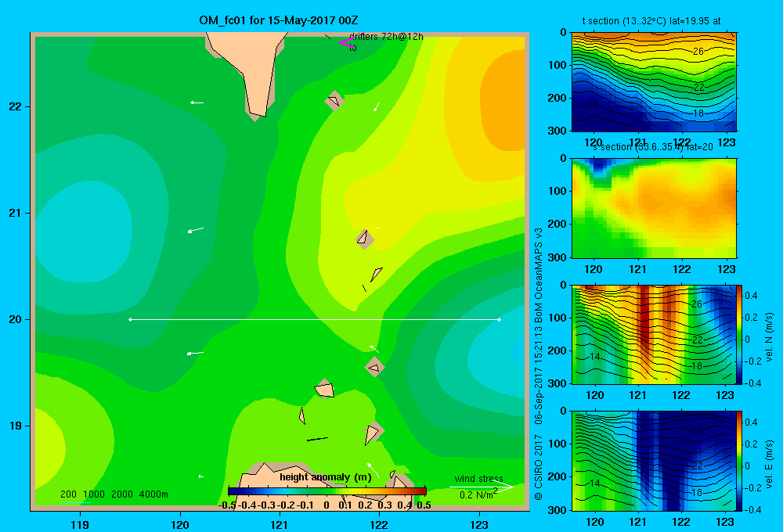Click the "1000" depth contour legend entry
The image size is (783, 532).
(94, 494)
